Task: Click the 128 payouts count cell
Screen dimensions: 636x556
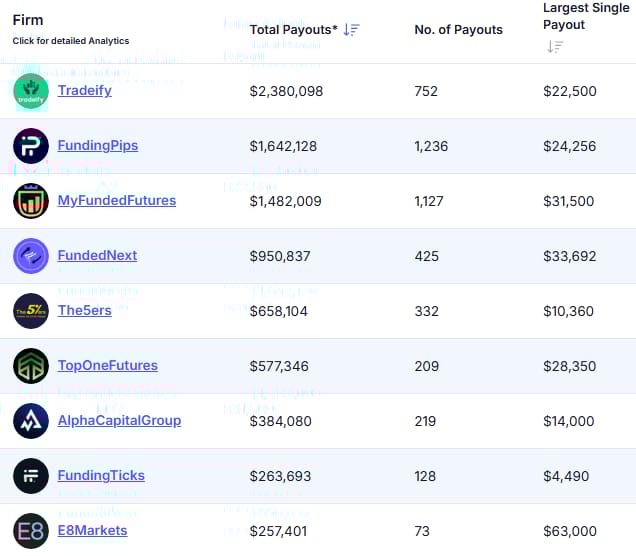Action: click(425, 476)
